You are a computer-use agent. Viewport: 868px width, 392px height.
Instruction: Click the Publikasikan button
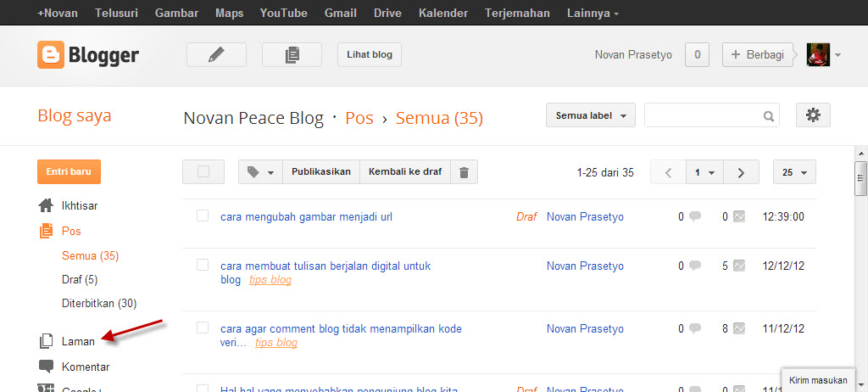(321, 172)
